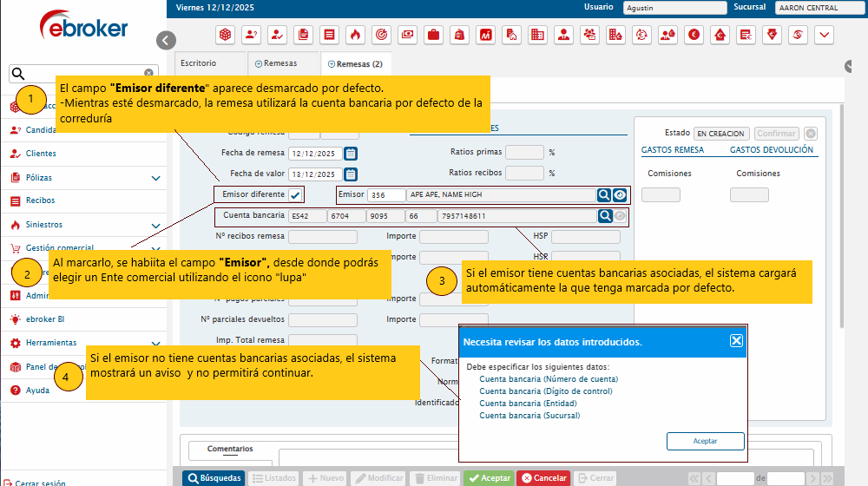This screenshot has height=486, width=868.
Task: Open the calendar for Fecha de remesa
Action: pyautogui.click(x=351, y=154)
